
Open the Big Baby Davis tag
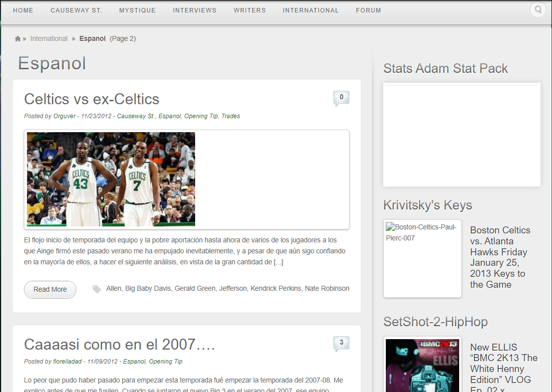tap(148, 289)
